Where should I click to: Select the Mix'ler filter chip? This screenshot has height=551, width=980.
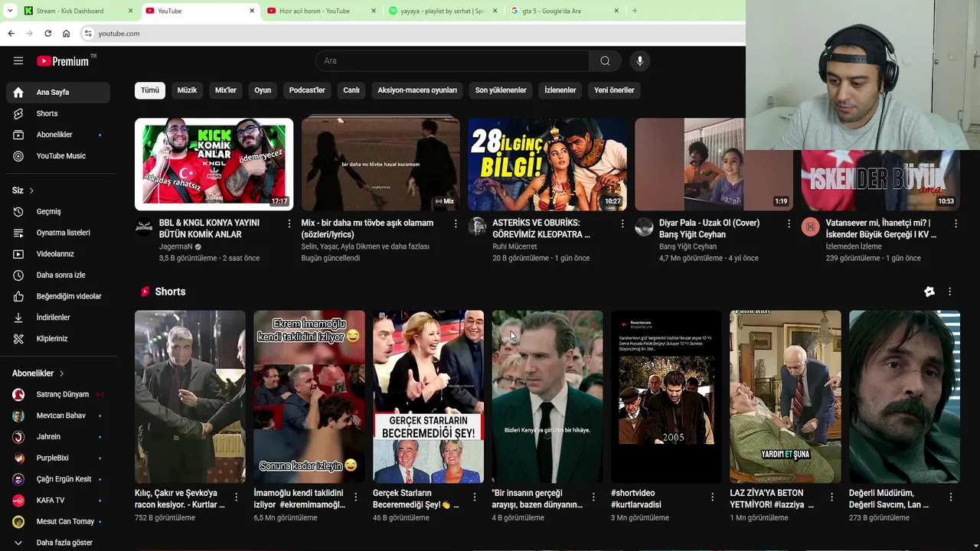tap(226, 90)
